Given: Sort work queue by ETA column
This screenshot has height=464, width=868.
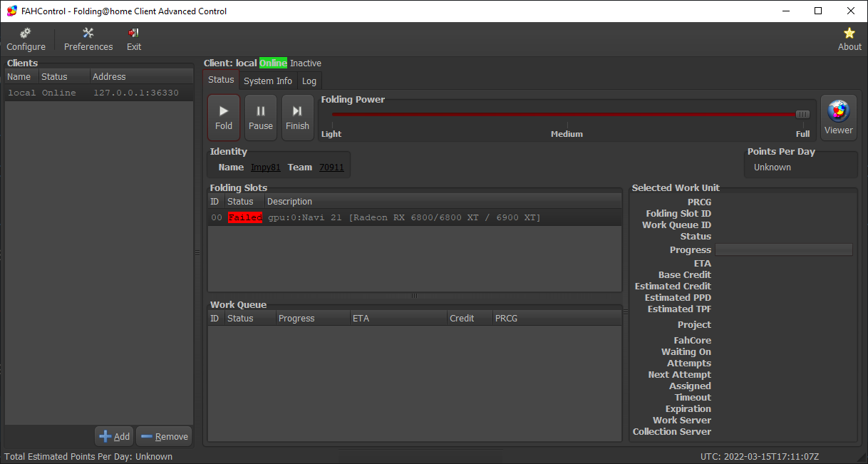Looking at the screenshot, I should tap(398, 319).
